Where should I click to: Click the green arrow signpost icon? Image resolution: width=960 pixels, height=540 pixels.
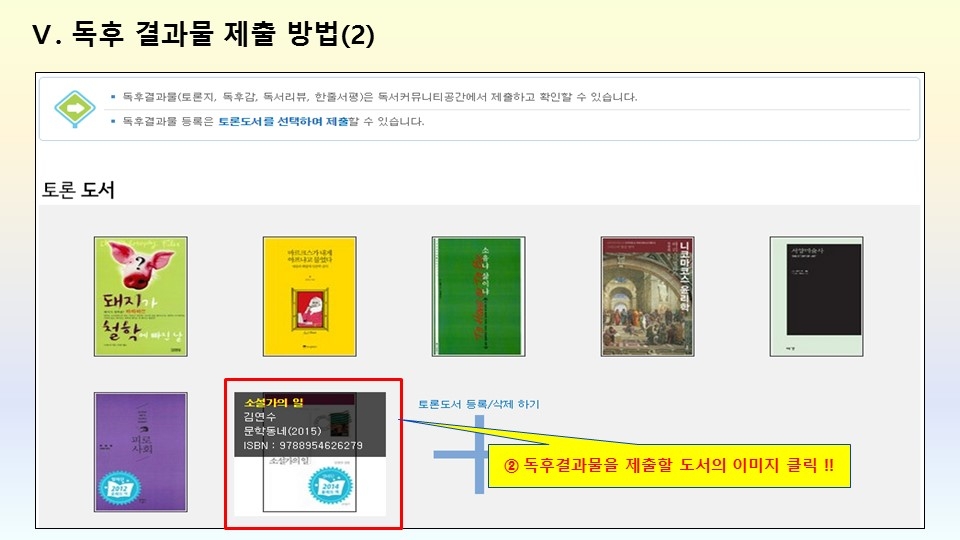point(75,108)
